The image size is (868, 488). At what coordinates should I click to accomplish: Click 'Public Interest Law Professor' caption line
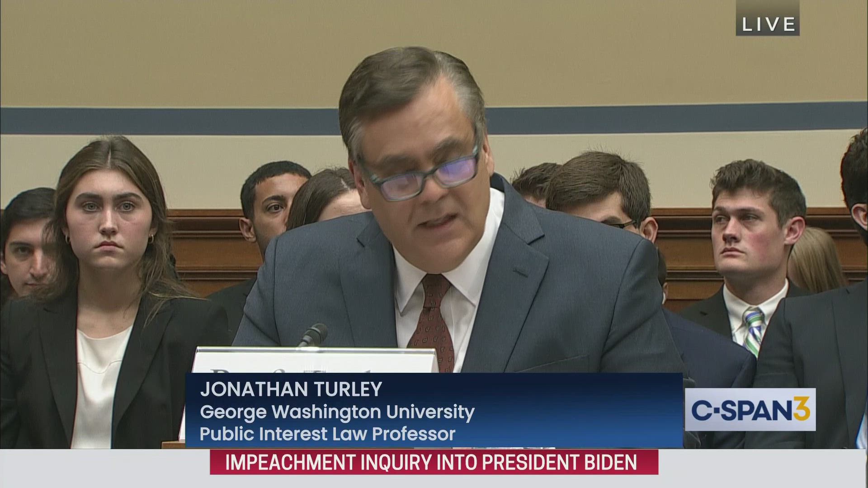[327, 434]
